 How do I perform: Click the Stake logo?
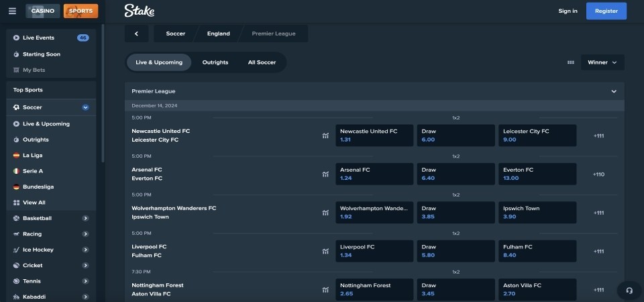(140, 11)
